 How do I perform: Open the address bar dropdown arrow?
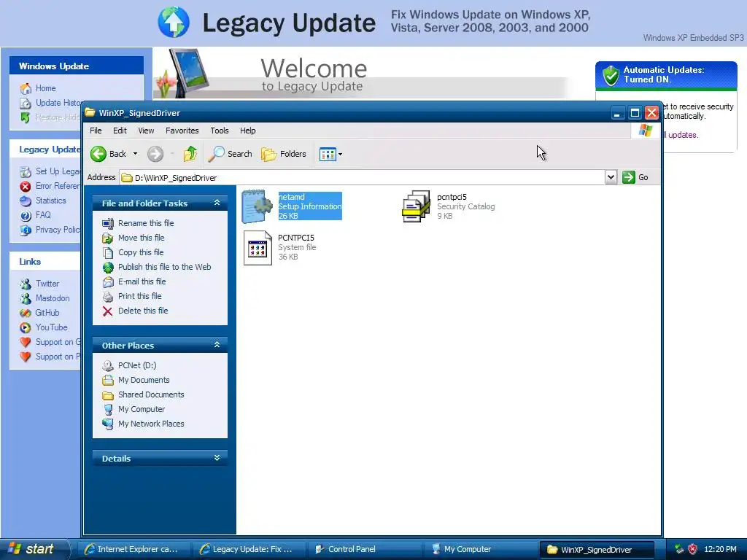pos(611,177)
